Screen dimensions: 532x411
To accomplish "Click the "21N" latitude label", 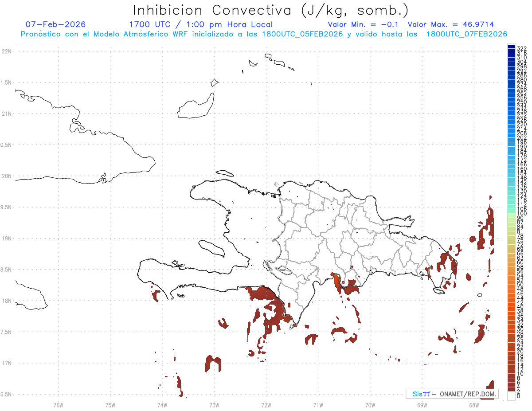I will pyautogui.click(x=7, y=114).
